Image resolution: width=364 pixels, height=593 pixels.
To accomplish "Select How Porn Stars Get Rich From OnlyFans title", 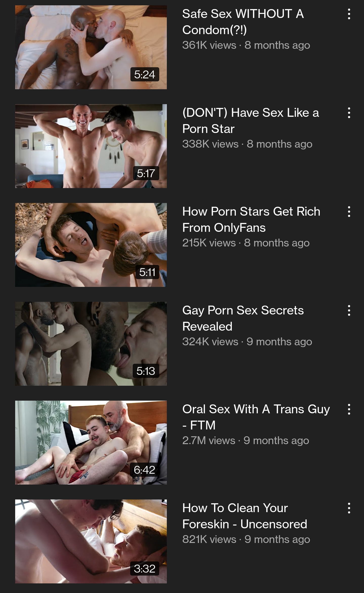I will 251,219.
